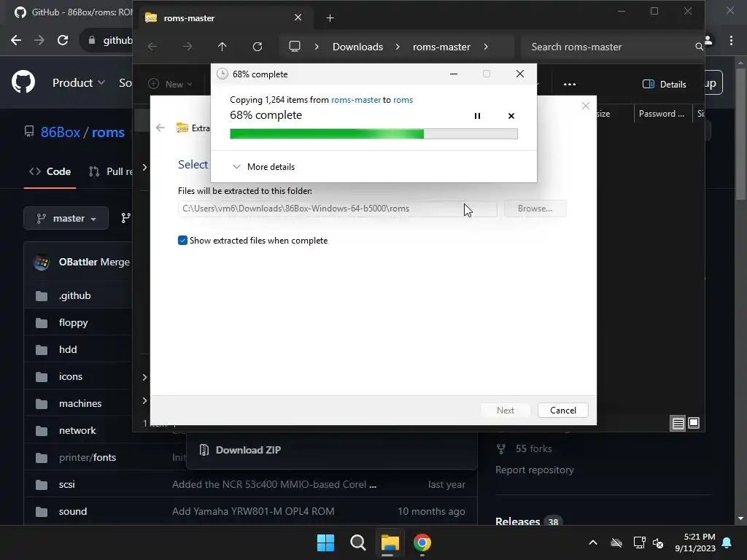Go back in the extract wizard
Image resolution: width=747 pixels, height=560 pixels.
pyautogui.click(x=160, y=128)
